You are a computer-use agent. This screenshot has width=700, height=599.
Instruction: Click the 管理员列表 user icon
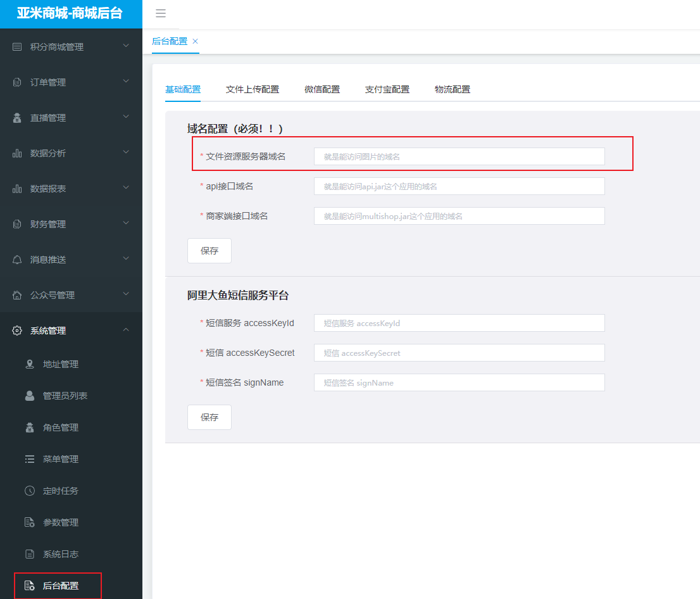point(30,396)
